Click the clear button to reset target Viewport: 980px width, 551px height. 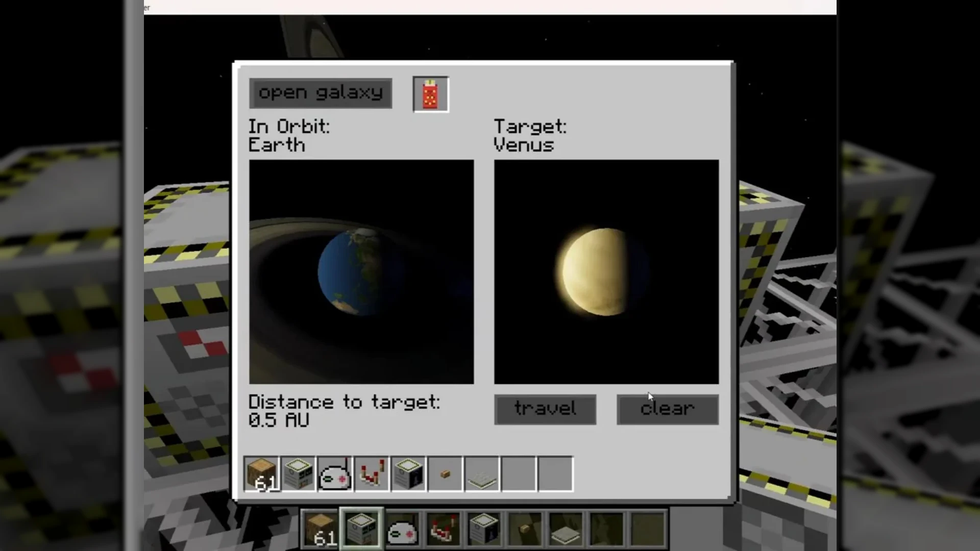[667, 409]
